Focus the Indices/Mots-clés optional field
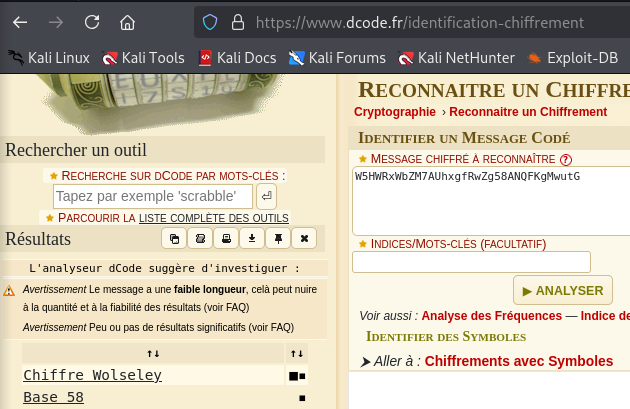The image size is (630, 409). [x=471, y=262]
